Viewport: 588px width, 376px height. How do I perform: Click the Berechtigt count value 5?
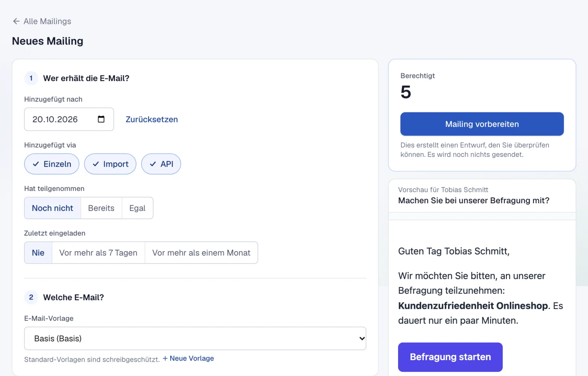coord(406,92)
